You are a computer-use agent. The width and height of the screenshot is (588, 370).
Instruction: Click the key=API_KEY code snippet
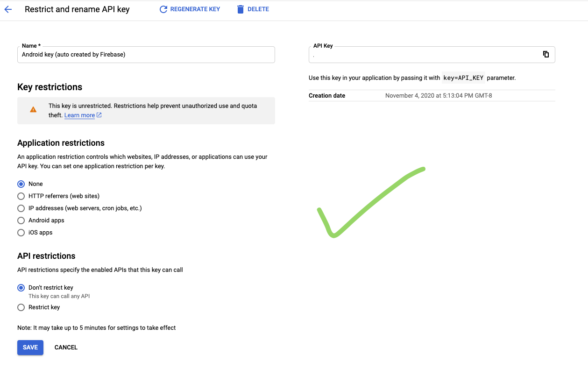(x=463, y=78)
